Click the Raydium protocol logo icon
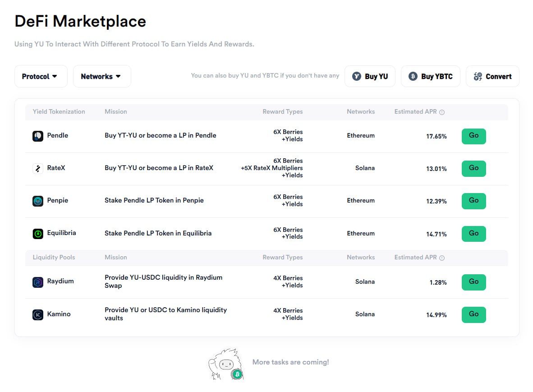Image resolution: width=533 pixels, height=392 pixels. pos(38,282)
